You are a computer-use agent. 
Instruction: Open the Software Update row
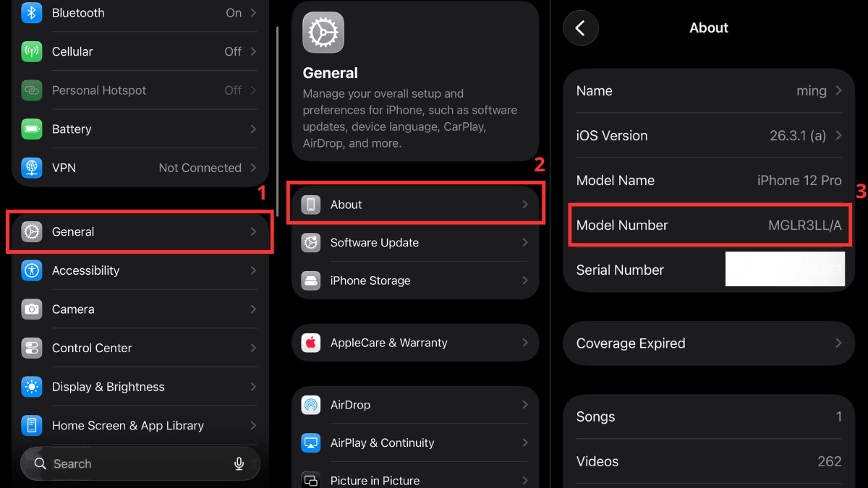(415, 243)
